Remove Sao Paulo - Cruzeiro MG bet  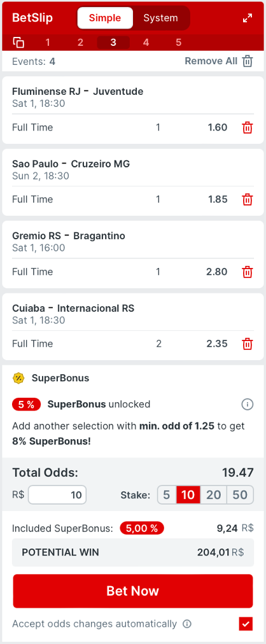click(x=247, y=200)
